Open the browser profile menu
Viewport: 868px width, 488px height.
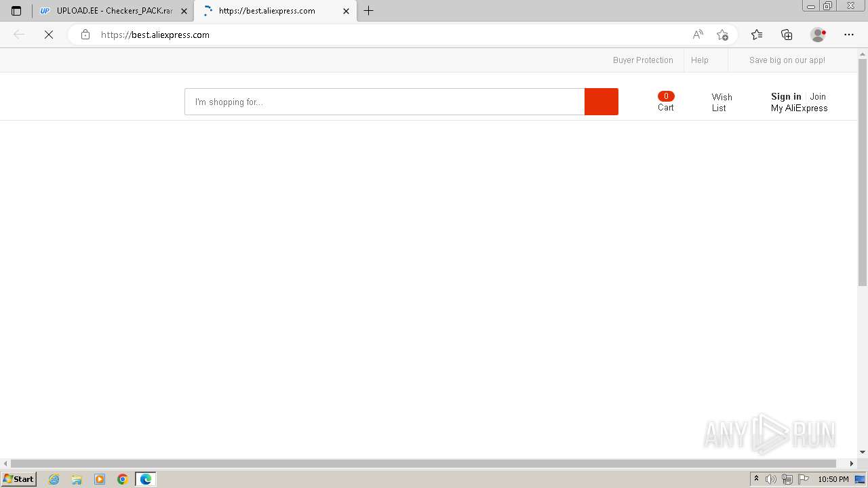point(818,35)
